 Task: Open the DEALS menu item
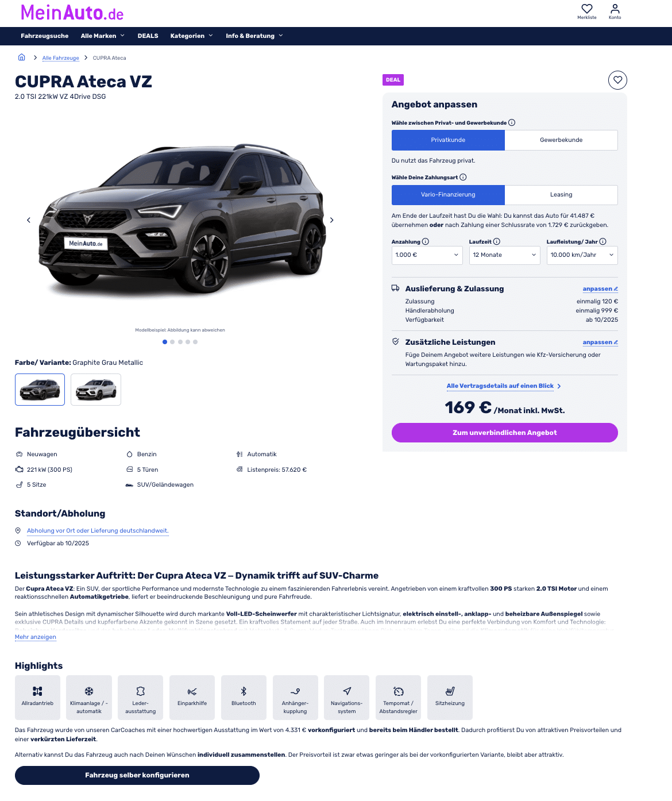point(148,36)
